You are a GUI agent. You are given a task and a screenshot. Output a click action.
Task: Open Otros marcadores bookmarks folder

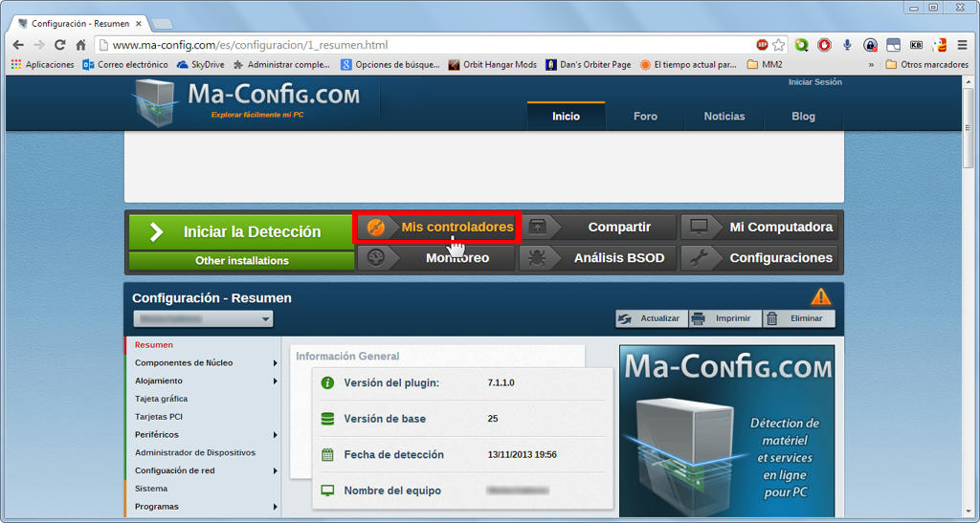coord(926,64)
